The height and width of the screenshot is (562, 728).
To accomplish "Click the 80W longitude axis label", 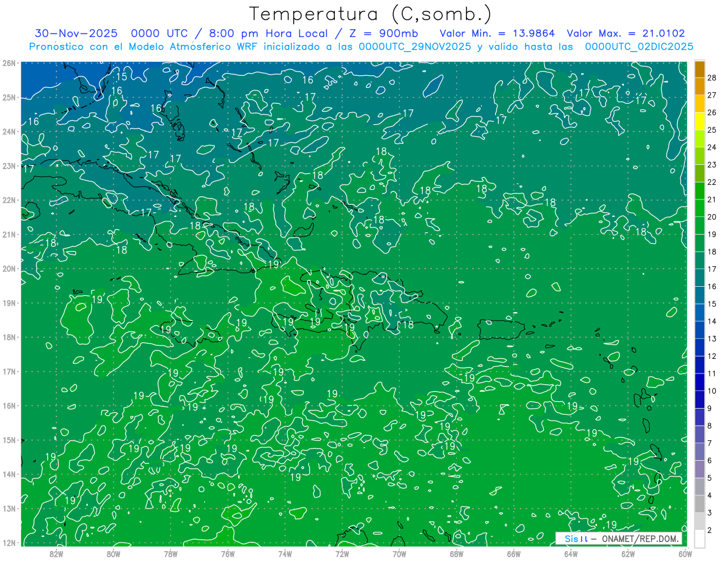I will point(113,554).
